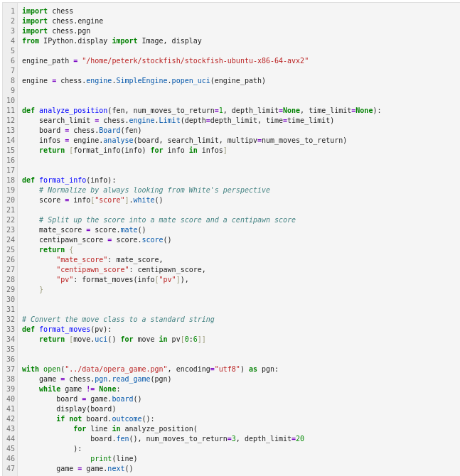Click line number 11 in the gutter

[11, 110]
